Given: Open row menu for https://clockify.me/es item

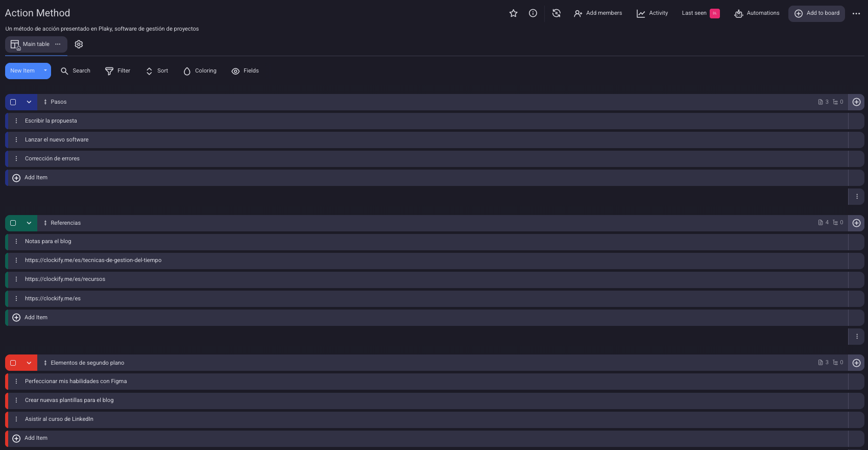Looking at the screenshot, I should [x=16, y=299].
